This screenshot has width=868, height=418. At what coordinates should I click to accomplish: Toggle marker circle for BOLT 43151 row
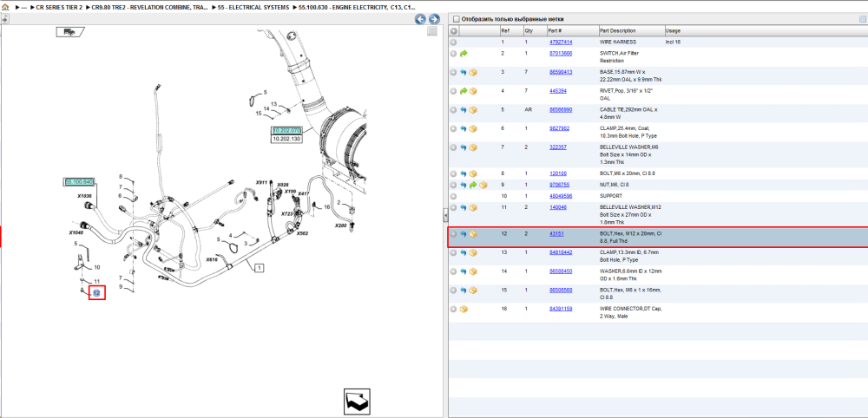click(453, 234)
